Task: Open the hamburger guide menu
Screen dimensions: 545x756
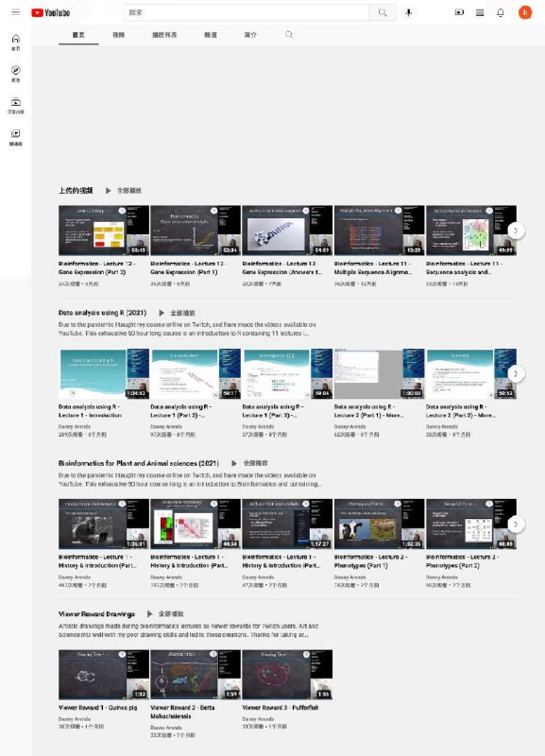Action: pyautogui.click(x=16, y=12)
